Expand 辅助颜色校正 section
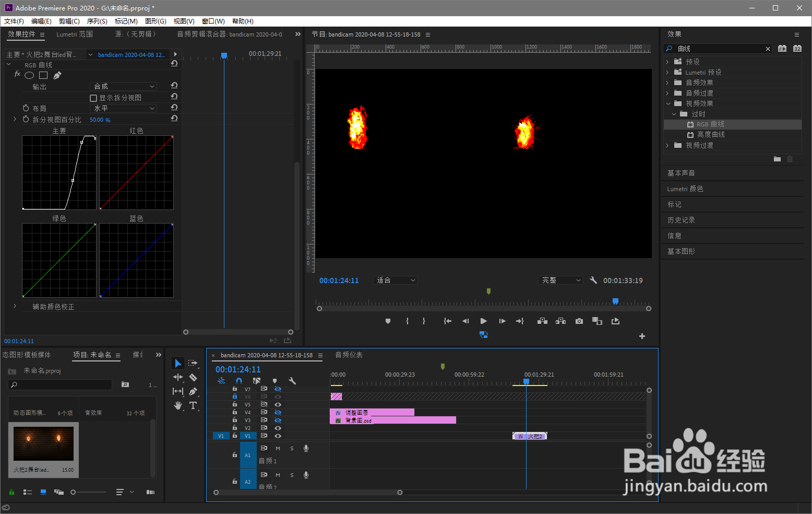Viewport: 812px width, 514px height. pos(15,306)
